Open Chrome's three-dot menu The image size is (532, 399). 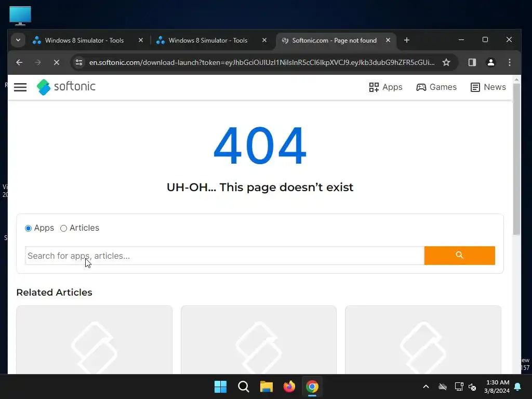[x=509, y=62]
